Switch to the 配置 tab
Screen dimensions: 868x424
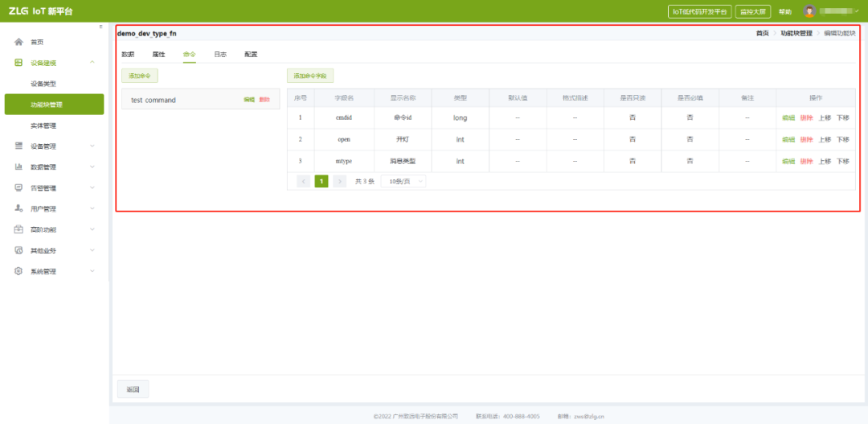[251, 55]
